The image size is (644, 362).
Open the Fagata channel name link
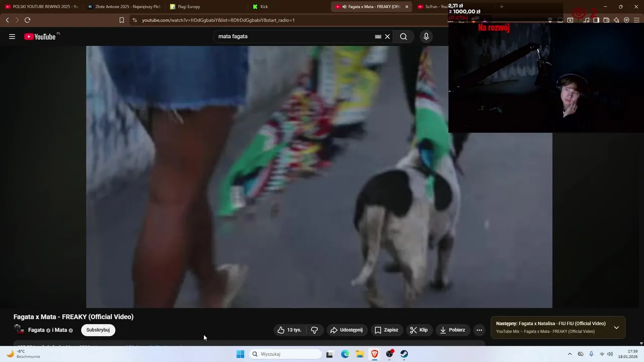(36, 330)
